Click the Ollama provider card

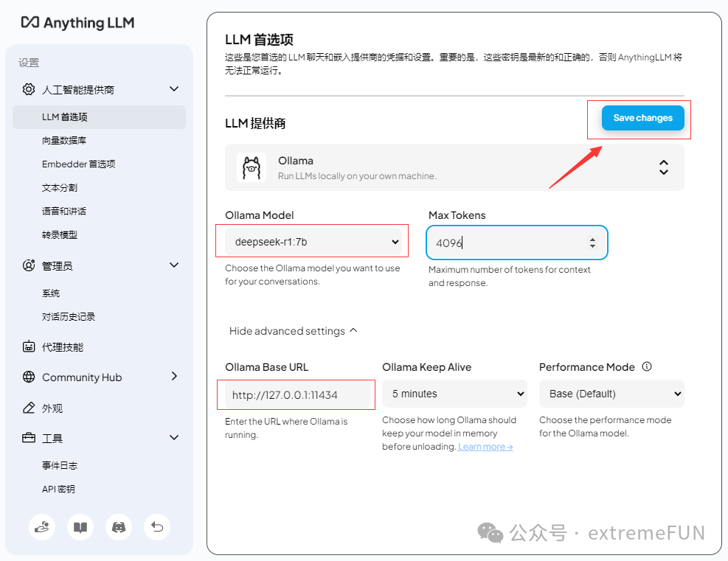tap(454, 167)
